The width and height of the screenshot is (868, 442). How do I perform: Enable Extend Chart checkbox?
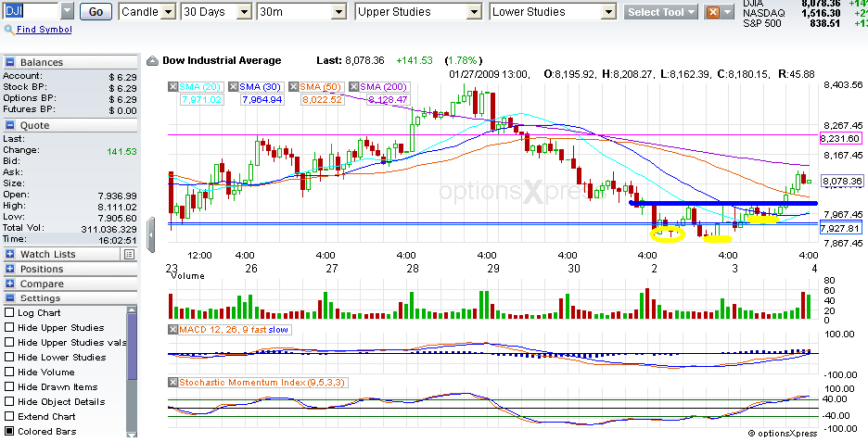click(x=9, y=417)
